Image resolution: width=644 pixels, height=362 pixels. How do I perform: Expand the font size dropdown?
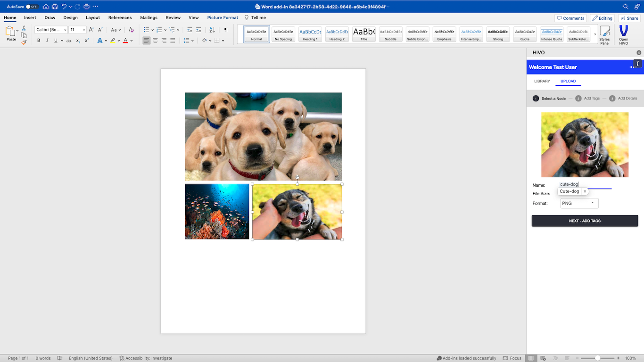[84, 30]
